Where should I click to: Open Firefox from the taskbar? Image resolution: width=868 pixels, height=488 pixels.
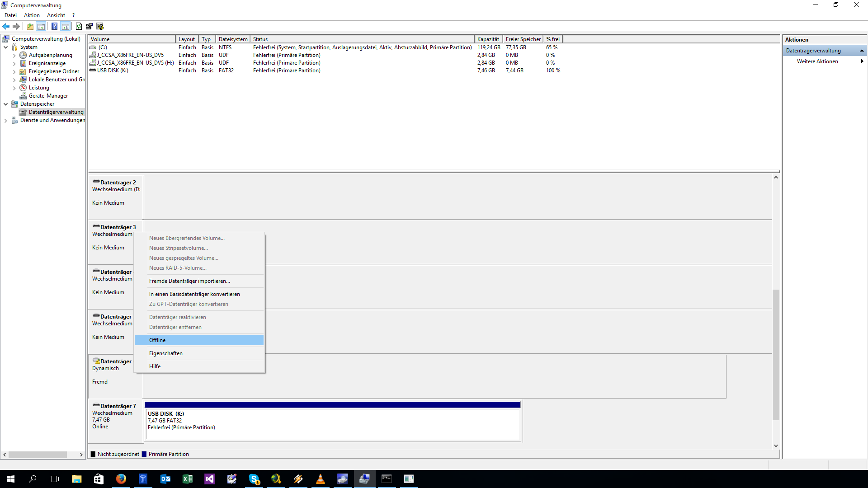click(x=121, y=479)
